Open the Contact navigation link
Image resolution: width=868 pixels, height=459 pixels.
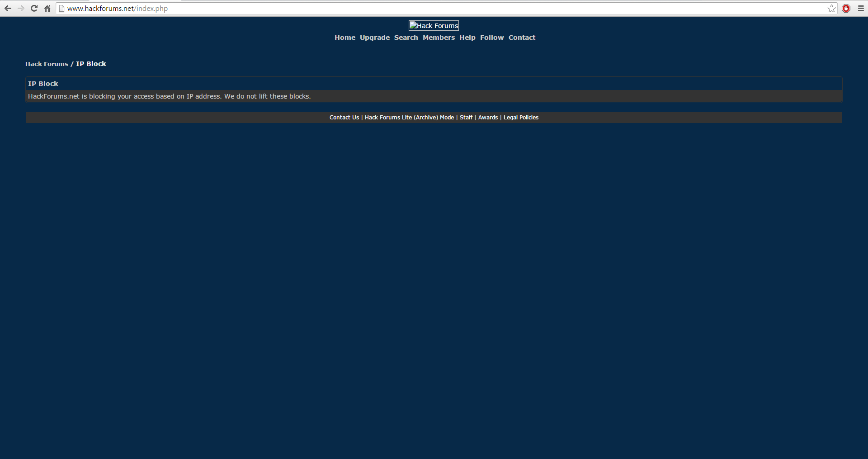point(522,38)
